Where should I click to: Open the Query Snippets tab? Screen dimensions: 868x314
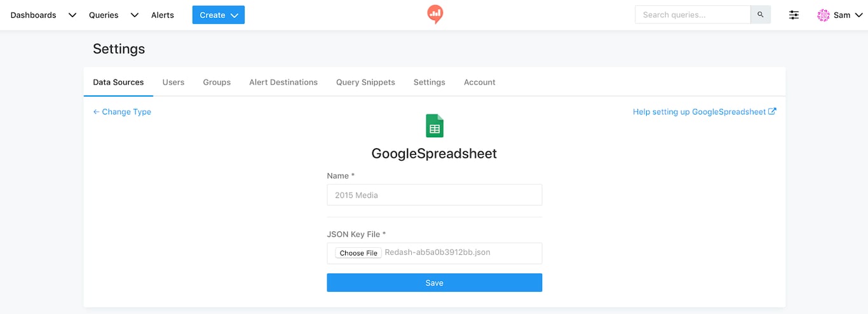365,82
